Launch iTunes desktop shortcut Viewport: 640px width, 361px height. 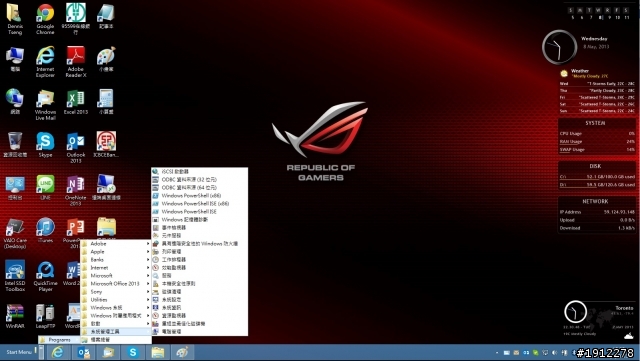(x=45, y=230)
